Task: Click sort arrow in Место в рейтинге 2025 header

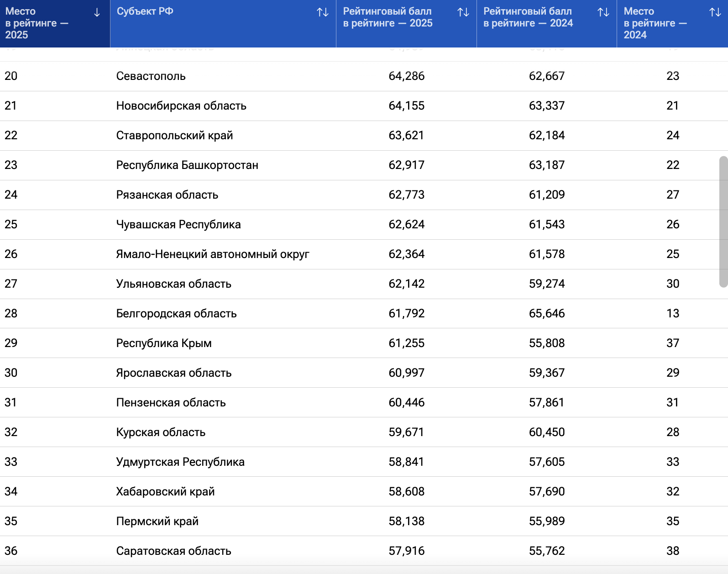Action: click(97, 13)
